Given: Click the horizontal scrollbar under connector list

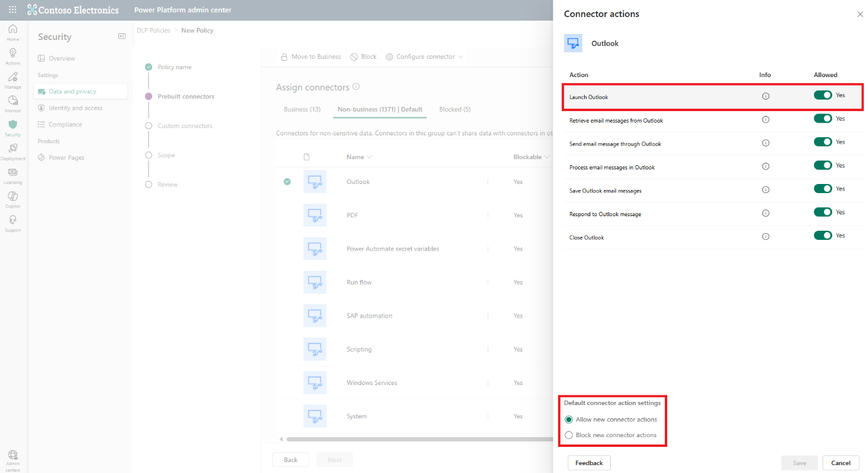Looking at the screenshot, I should click(x=419, y=439).
